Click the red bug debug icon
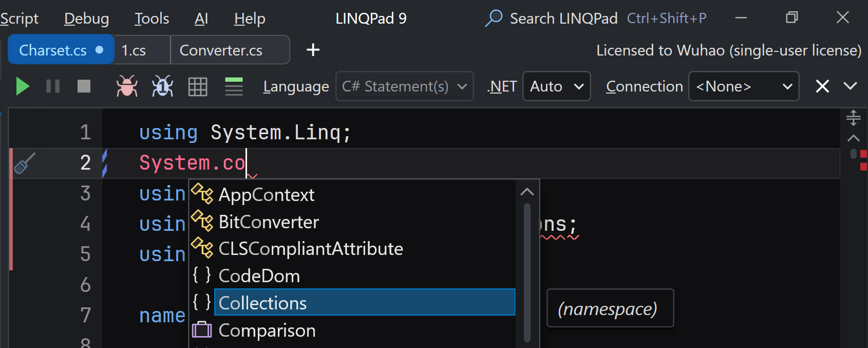 coord(127,86)
